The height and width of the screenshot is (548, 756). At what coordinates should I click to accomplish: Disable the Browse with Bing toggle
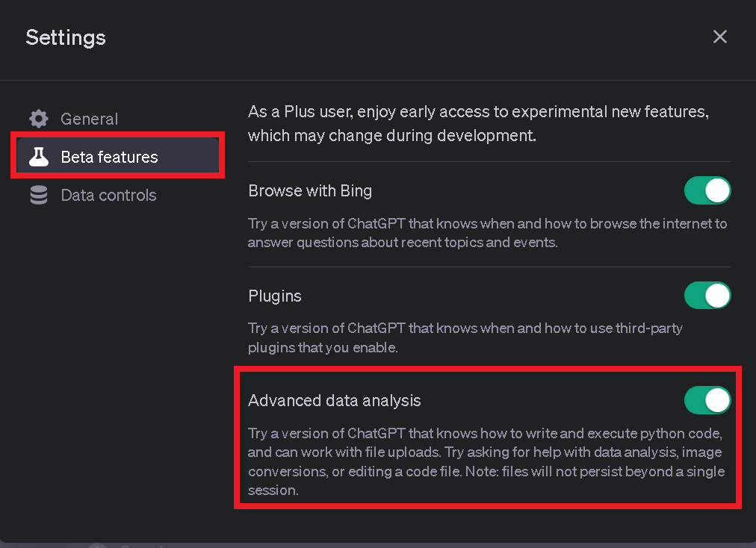tap(707, 190)
